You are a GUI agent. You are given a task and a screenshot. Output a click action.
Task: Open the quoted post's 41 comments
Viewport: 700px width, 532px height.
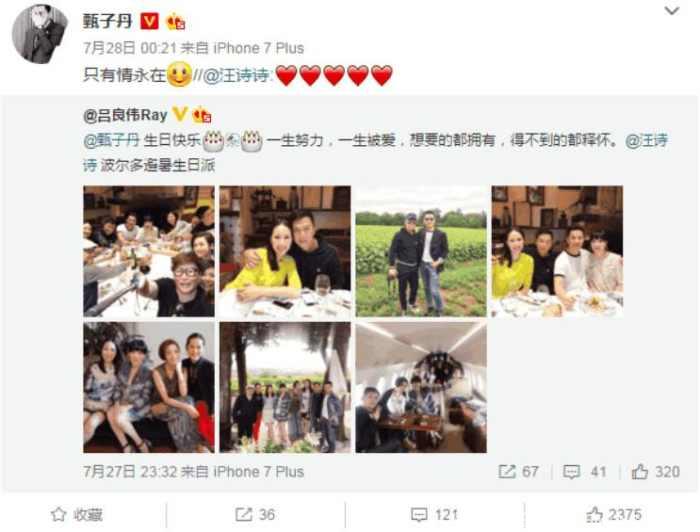pos(584,472)
